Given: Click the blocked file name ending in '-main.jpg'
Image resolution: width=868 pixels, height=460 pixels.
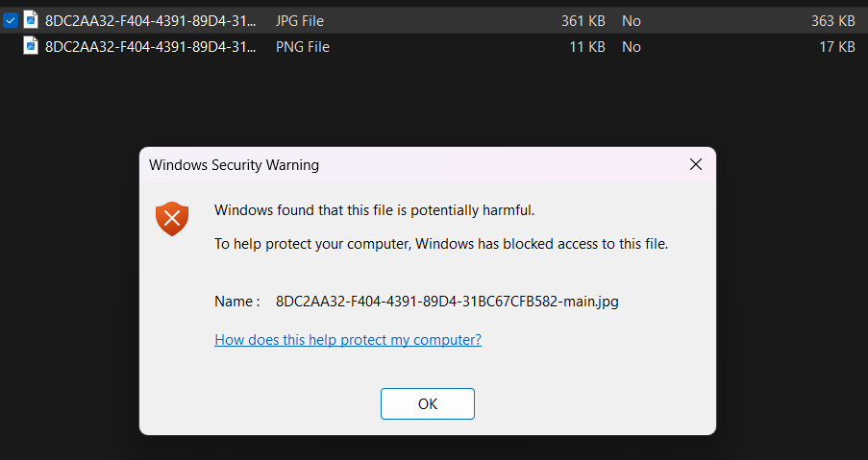Looking at the screenshot, I should (x=447, y=302).
